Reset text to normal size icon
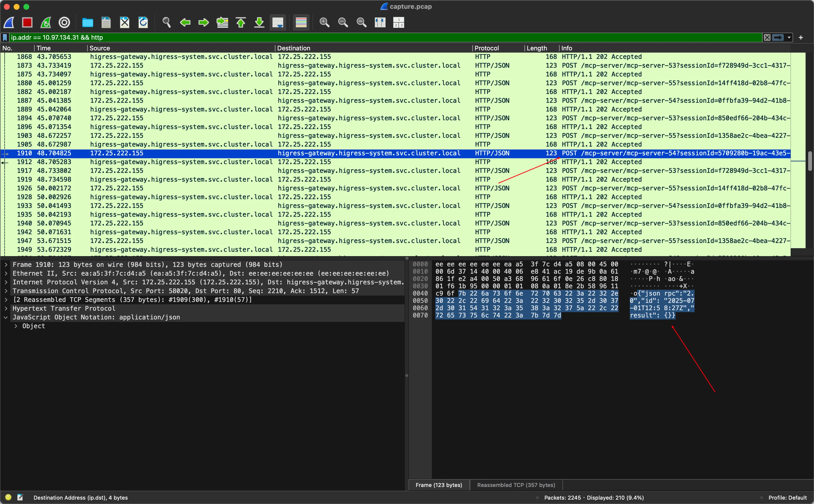814x504 pixels. (361, 22)
